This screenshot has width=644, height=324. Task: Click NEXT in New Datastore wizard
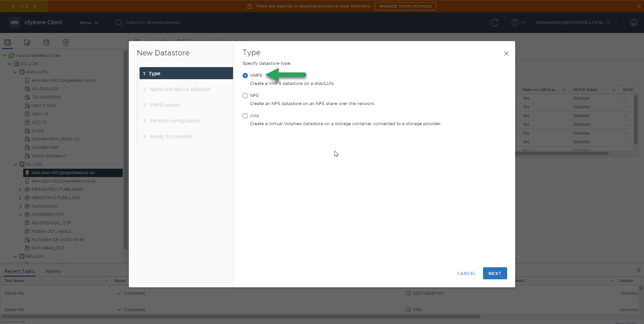pyautogui.click(x=495, y=274)
